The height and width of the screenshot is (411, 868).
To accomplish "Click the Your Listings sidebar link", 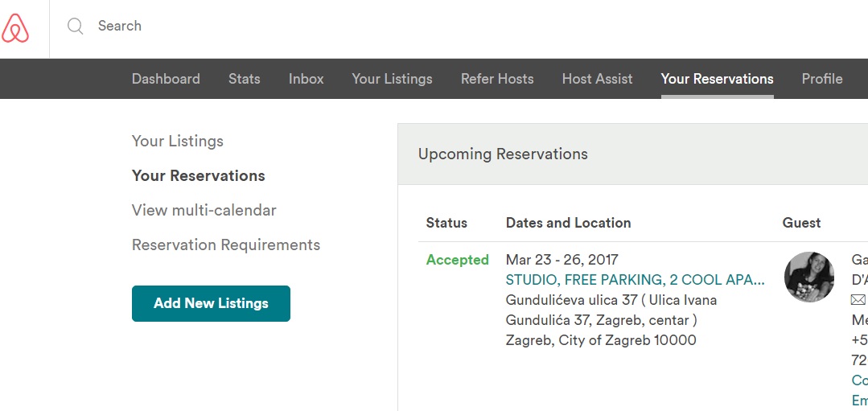I will [x=178, y=142].
